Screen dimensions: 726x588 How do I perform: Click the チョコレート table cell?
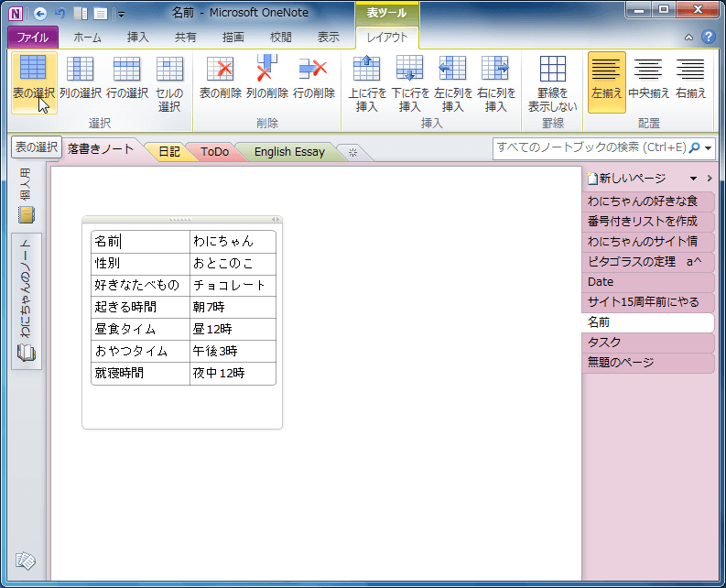coord(233,285)
